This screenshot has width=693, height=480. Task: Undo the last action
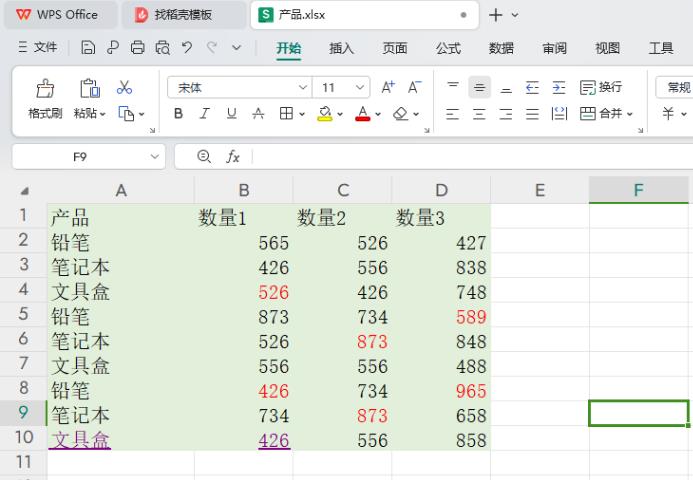pyautogui.click(x=187, y=47)
